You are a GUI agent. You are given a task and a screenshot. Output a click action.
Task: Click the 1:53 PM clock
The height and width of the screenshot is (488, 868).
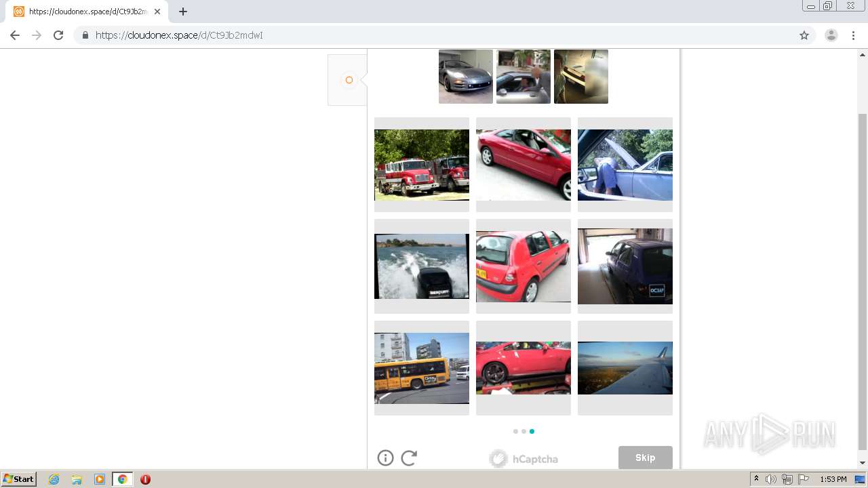coord(833,479)
